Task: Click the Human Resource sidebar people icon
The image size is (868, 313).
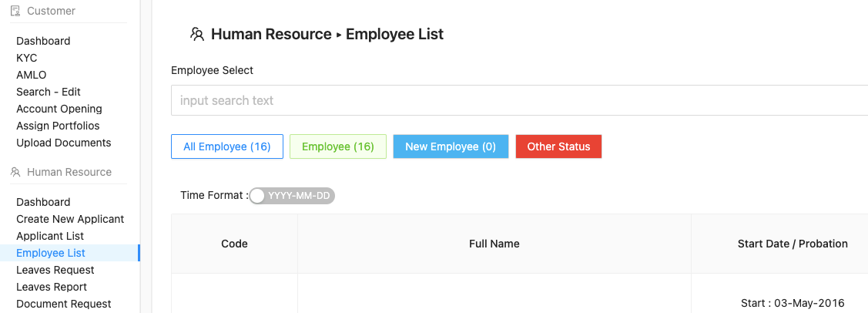Action: (15, 172)
